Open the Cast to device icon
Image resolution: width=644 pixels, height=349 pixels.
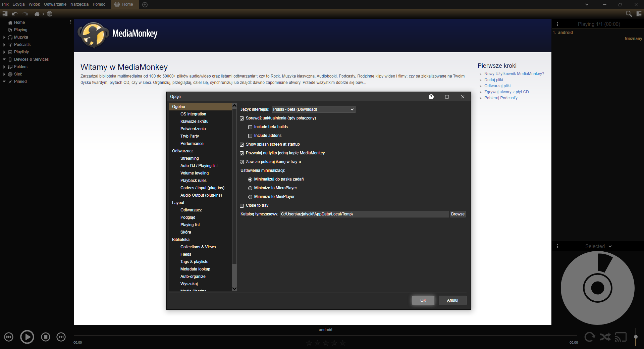pos(621,337)
